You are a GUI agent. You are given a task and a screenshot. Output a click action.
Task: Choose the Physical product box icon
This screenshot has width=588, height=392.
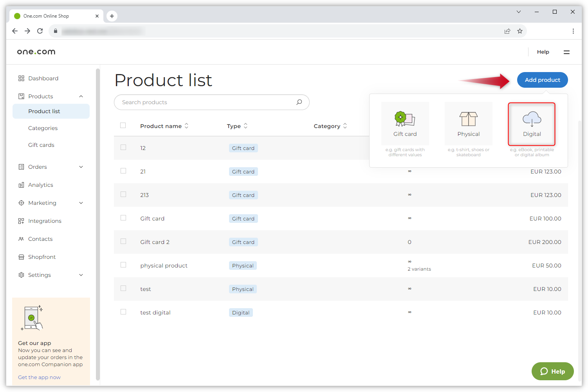(x=468, y=119)
